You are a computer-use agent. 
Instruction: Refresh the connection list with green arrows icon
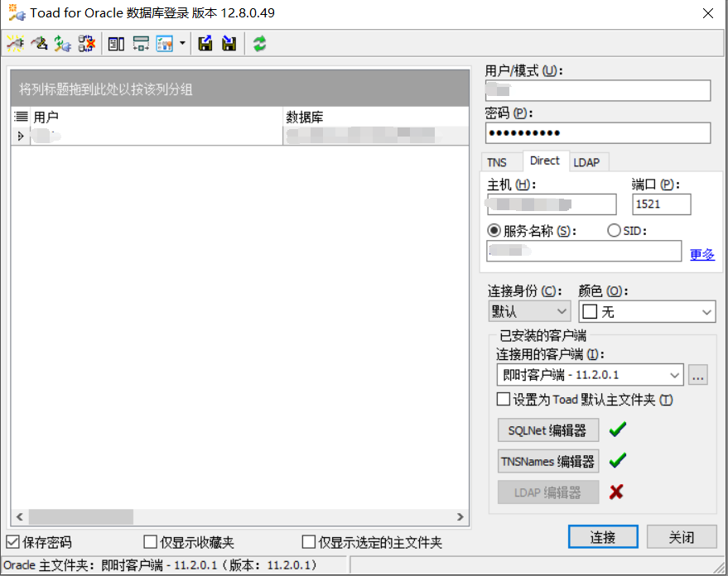click(x=258, y=43)
